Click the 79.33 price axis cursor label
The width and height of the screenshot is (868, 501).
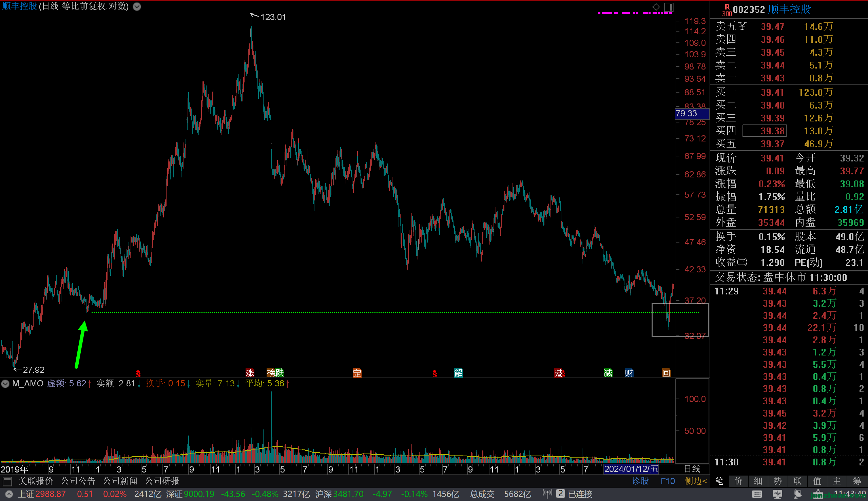[x=692, y=113]
